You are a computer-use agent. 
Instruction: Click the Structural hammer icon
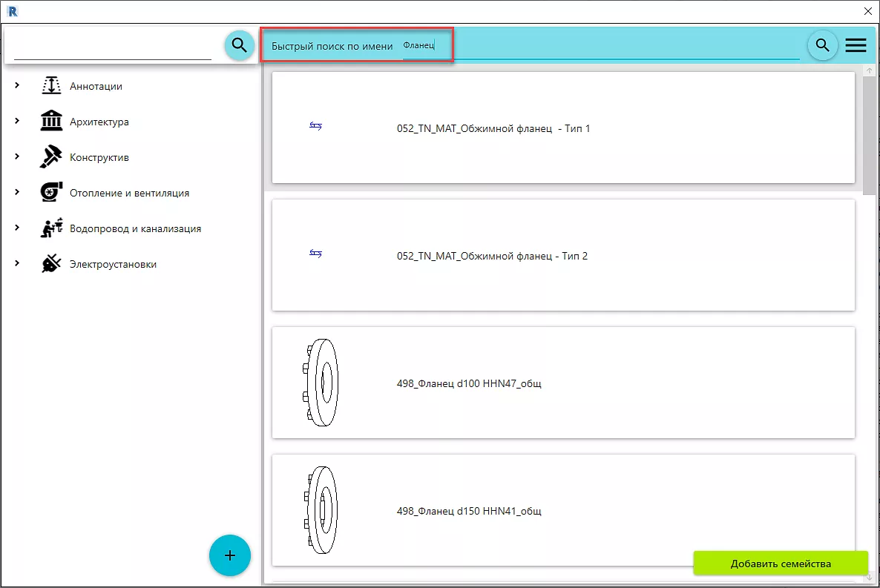pos(51,157)
